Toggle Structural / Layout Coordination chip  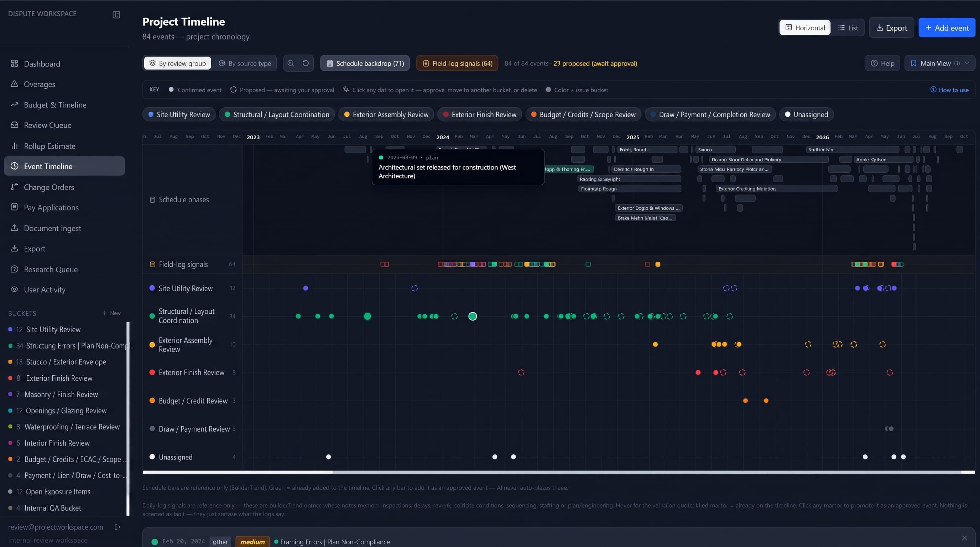(277, 115)
